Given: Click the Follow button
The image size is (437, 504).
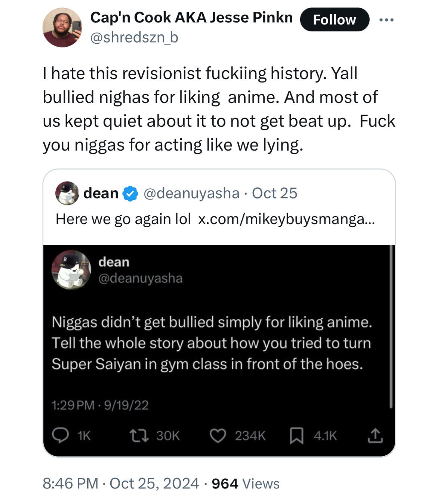Looking at the screenshot, I should point(334,19).
